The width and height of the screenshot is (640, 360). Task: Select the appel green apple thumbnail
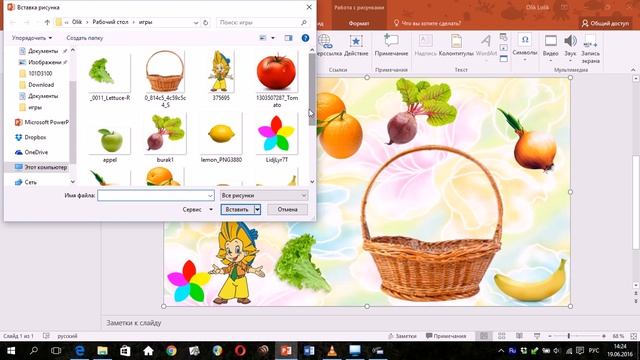(110, 144)
